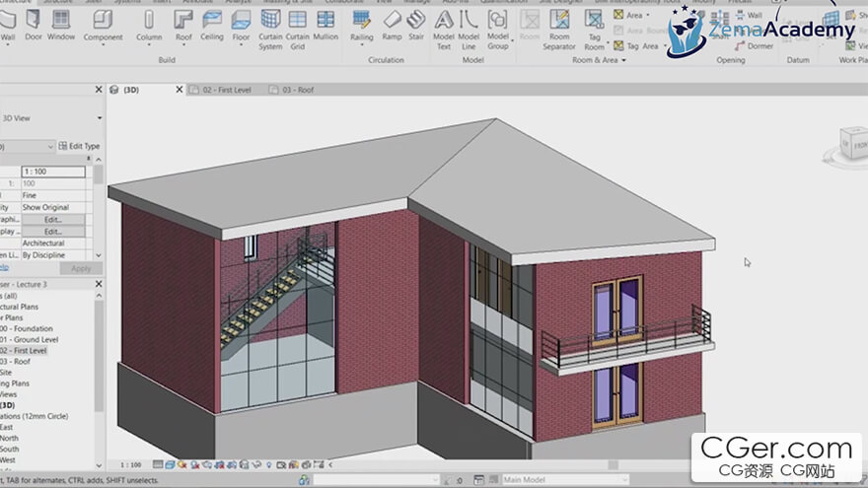Choose the Column tool
This screenshot has width=868, height=488.
pos(149,24)
